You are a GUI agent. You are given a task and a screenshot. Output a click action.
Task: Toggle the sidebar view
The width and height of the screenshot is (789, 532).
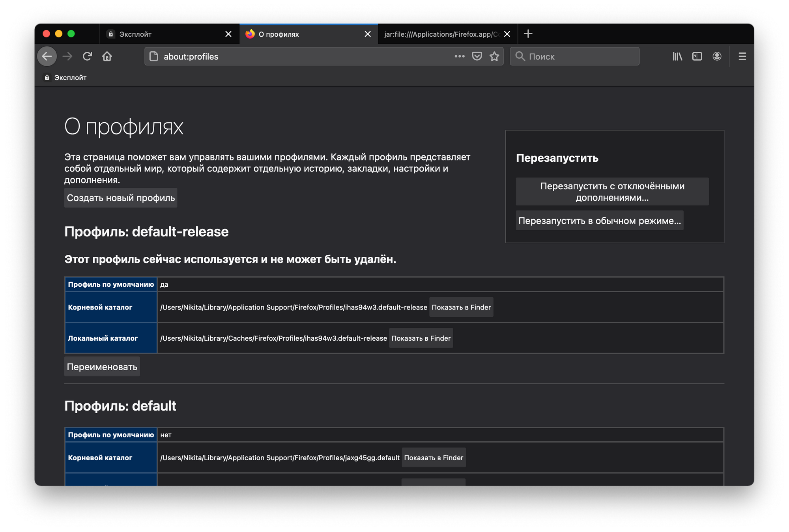[697, 56]
